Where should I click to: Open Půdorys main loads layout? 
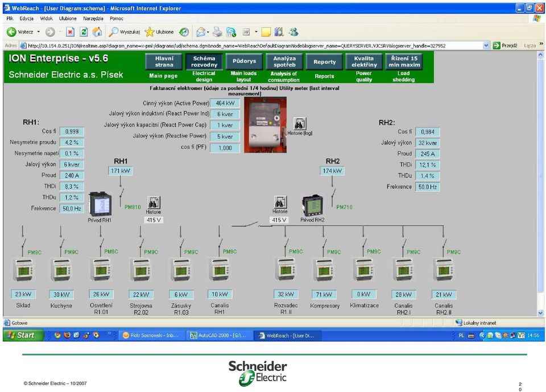tap(244, 61)
